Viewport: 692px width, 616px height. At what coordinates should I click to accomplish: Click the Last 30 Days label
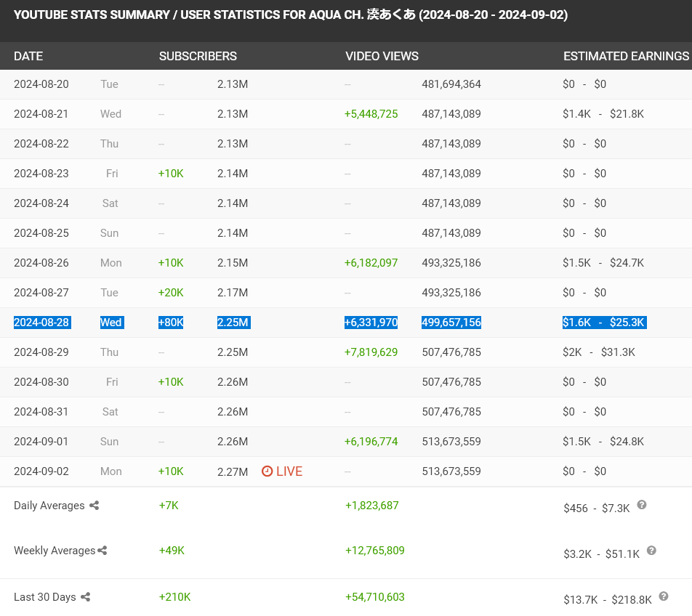click(x=45, y=597)
